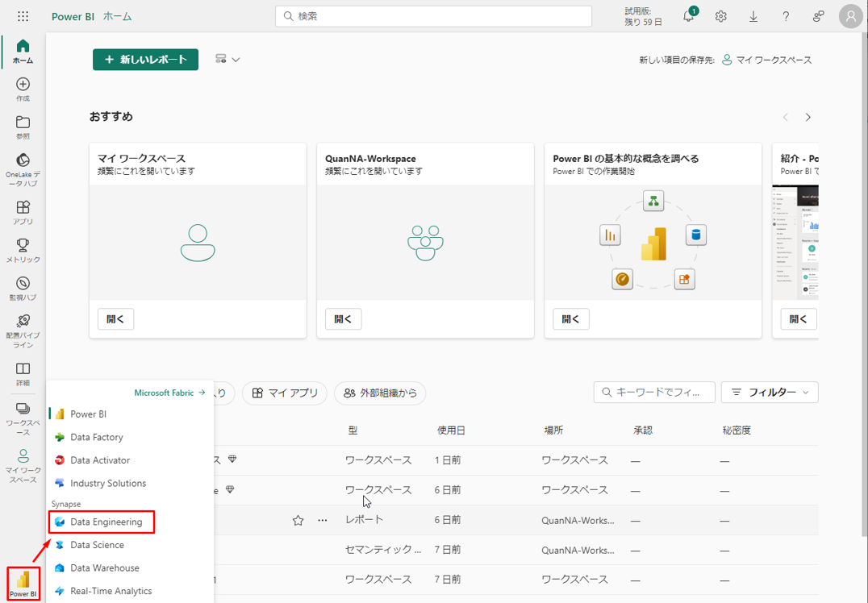The width and height of the screenshot is (868, 603).
Task: Favorite the レポート row with star icon
Action: [298, 520]
